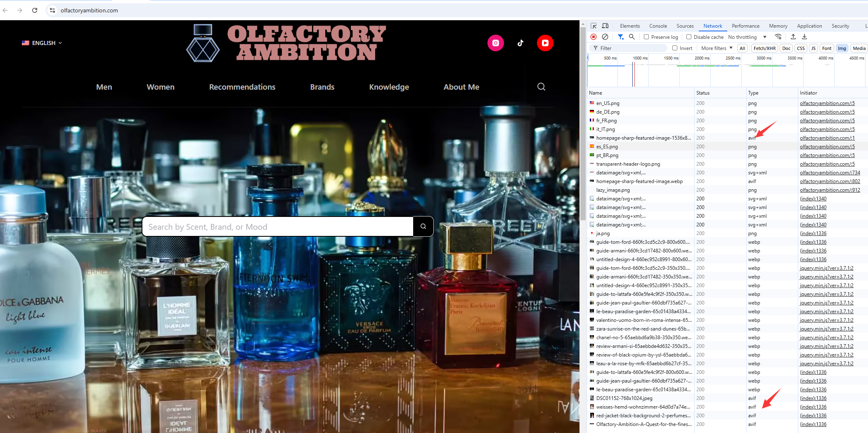The image size is (868, 433).
Task: Toggle the network filter funnel icon
Action: 620,37
